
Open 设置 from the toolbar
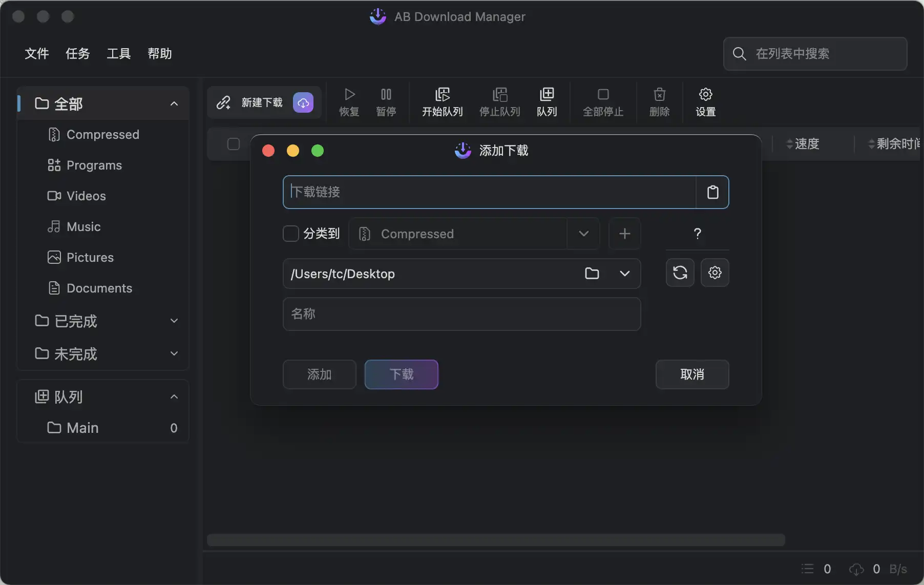coord(706,102)
